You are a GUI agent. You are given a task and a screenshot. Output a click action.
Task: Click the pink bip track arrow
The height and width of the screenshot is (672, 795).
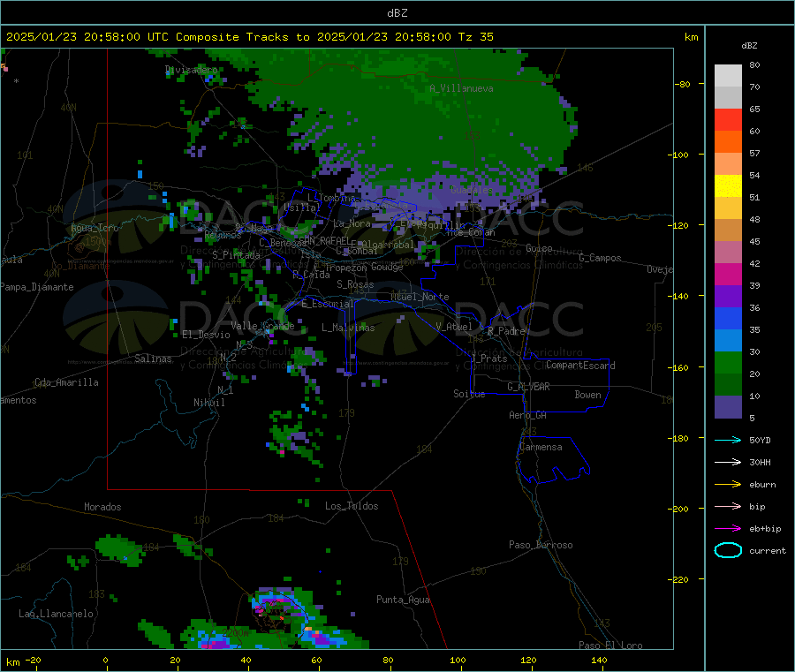728,506
